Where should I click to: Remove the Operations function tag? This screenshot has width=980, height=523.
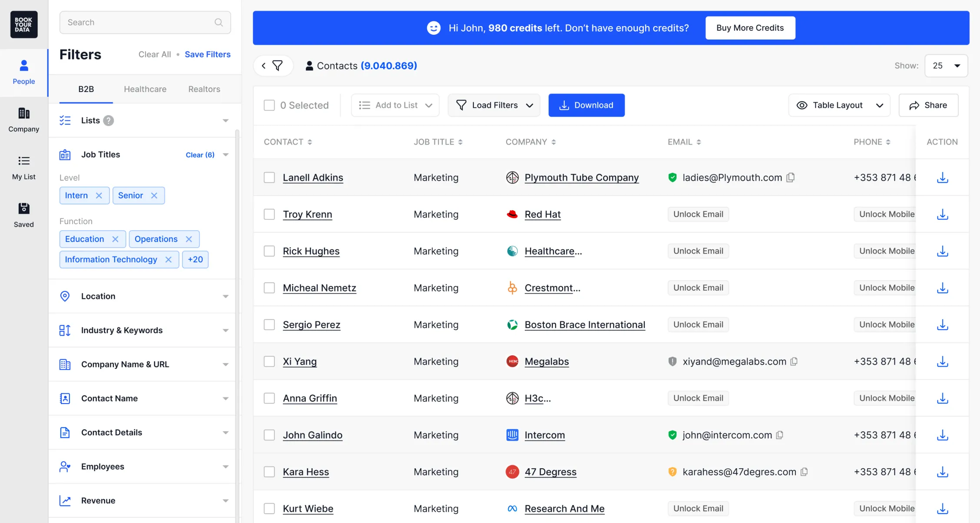(x=189, y=239)
